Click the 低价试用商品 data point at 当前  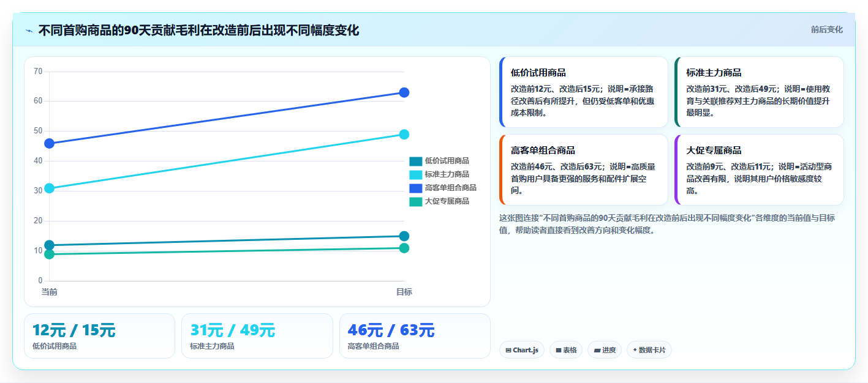50,245
